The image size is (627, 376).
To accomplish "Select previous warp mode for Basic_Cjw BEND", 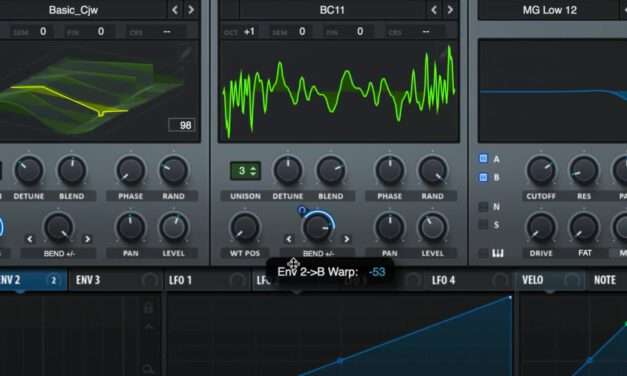I will point(30,239).
